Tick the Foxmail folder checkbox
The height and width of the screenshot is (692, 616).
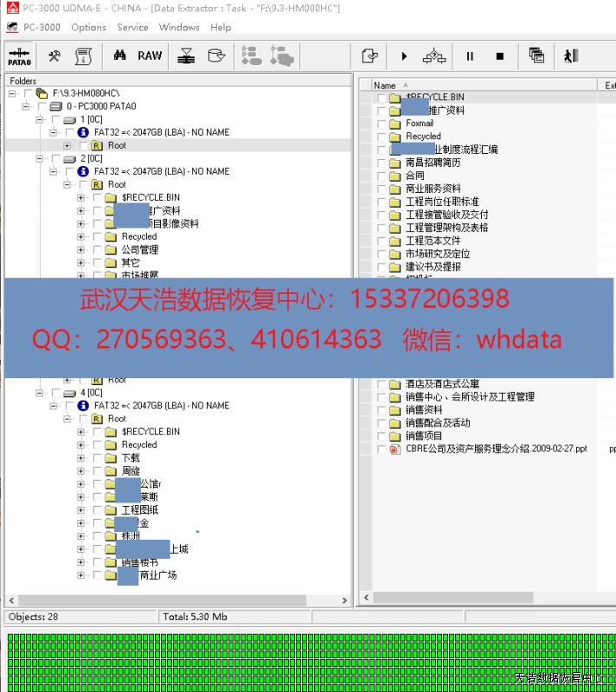tap(382, 124)
